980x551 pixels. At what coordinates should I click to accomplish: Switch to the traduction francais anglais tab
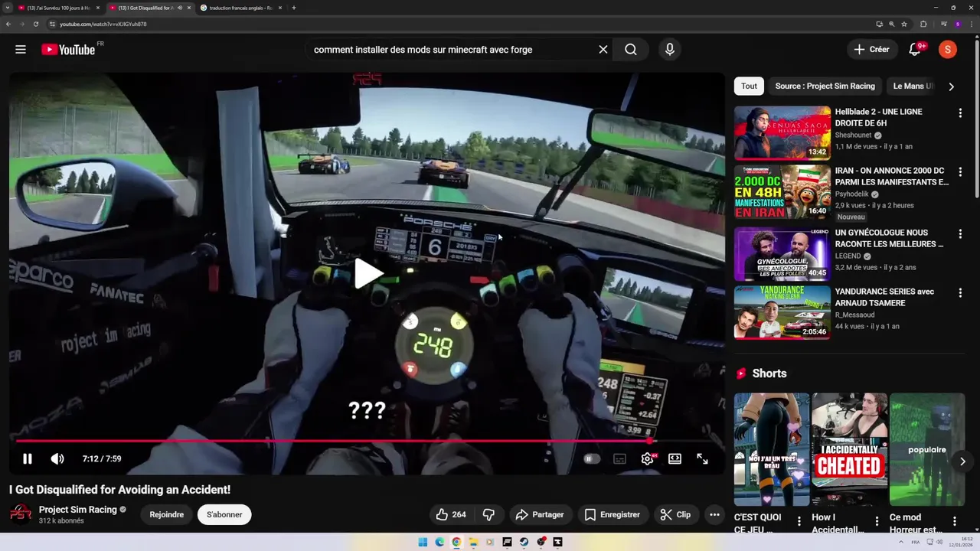(x=241, y=8)
